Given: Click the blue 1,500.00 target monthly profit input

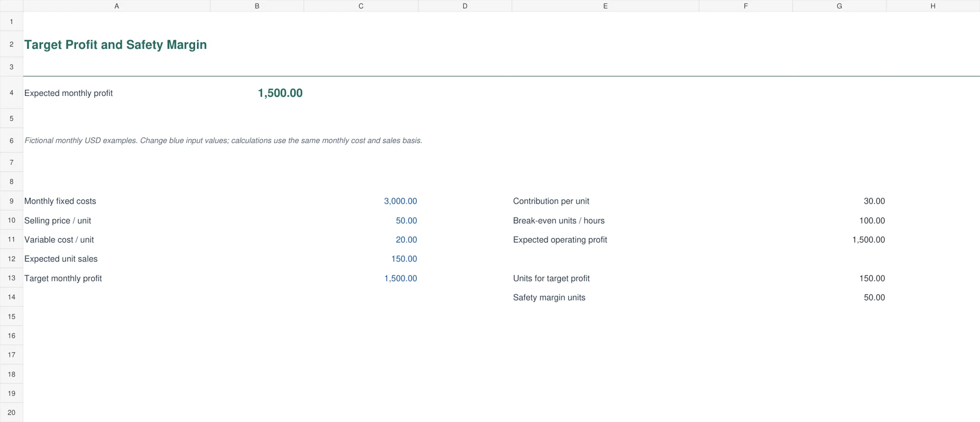Looking at the screenshot, I should [400, 279].
